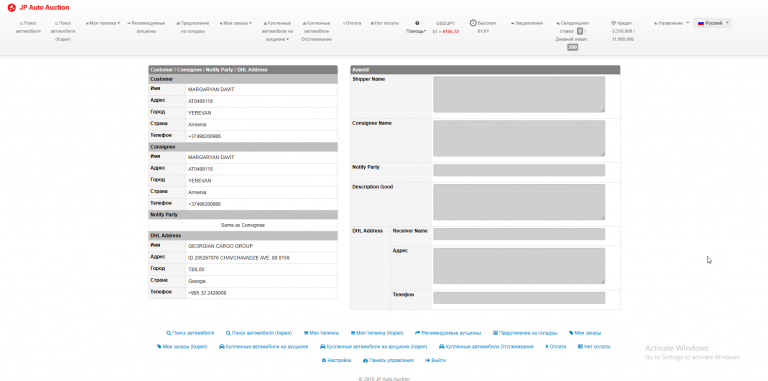The image size is (768, 381).
Task: Open the Русский language dropdown
Action: [712, 23]
